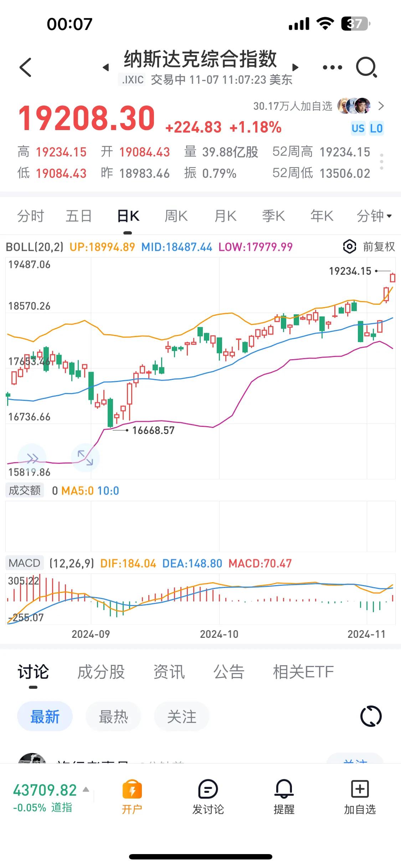Expand index ticker with small up triangle
This screenshot has width=401, height=868.
86,789
